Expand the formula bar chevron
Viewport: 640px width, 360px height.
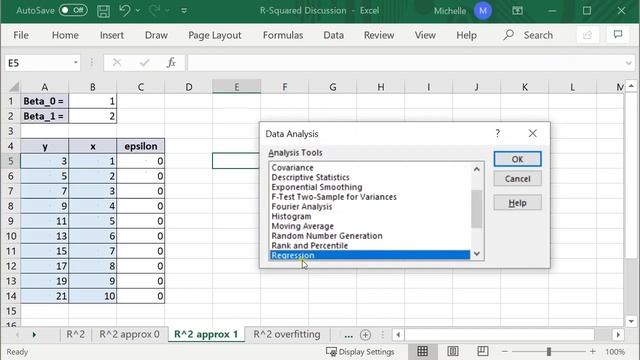[x=628, y=63]
